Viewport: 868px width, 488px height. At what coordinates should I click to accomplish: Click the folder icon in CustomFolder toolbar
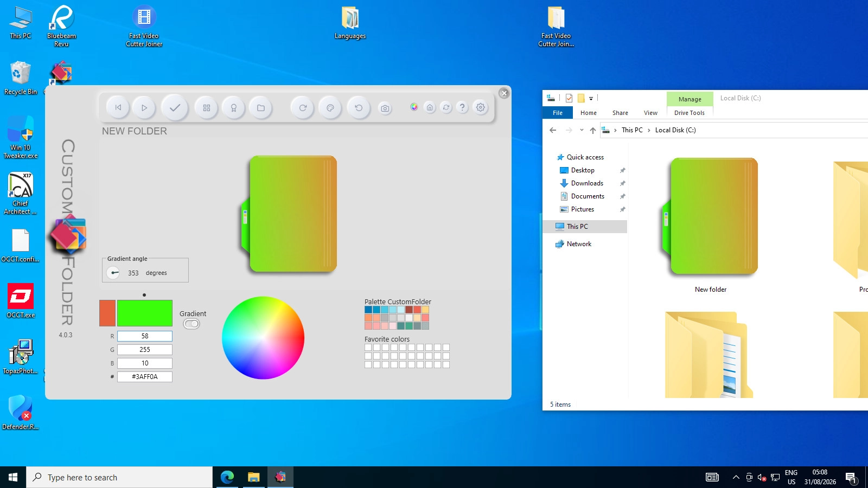coord(261,107)
